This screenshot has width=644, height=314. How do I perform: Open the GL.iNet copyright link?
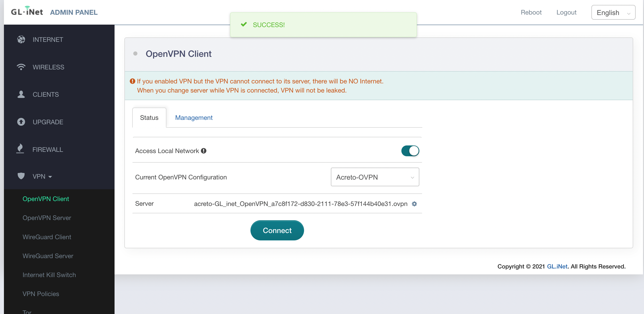click(557, 267)
